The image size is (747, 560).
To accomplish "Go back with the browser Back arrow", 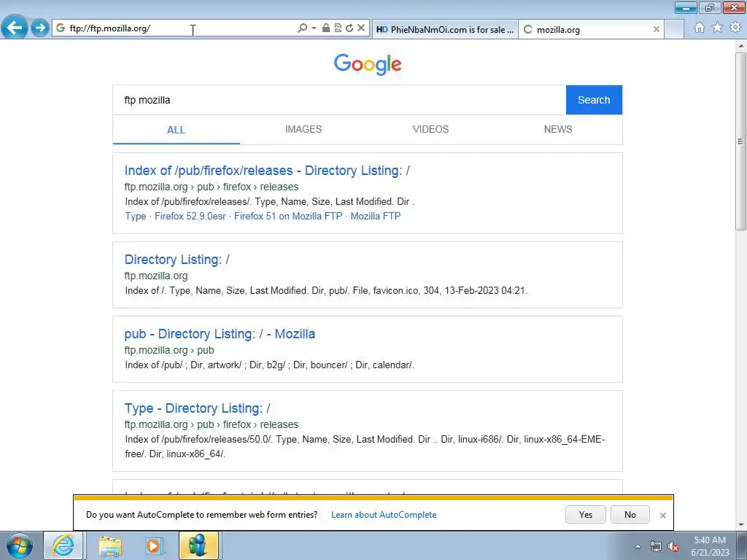I will click(x=15, y=28).
